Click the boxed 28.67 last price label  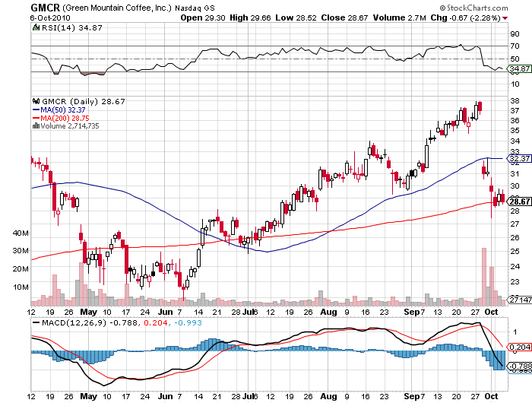point(519,201)
